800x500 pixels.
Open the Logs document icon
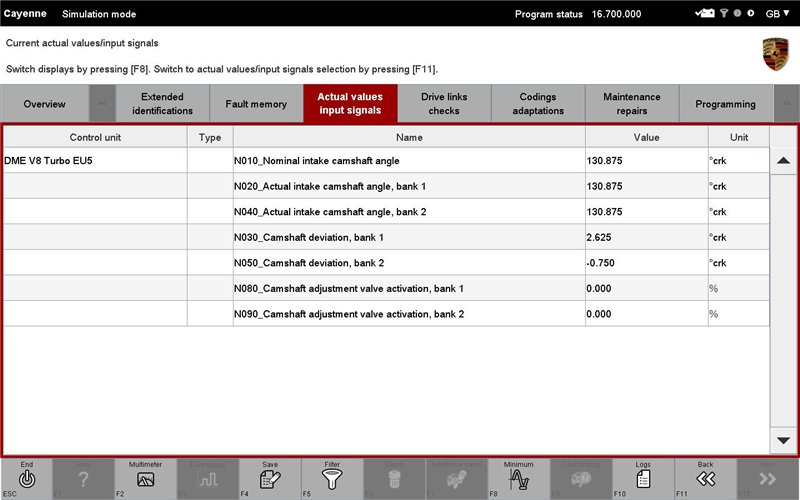(x=643, y=479)
